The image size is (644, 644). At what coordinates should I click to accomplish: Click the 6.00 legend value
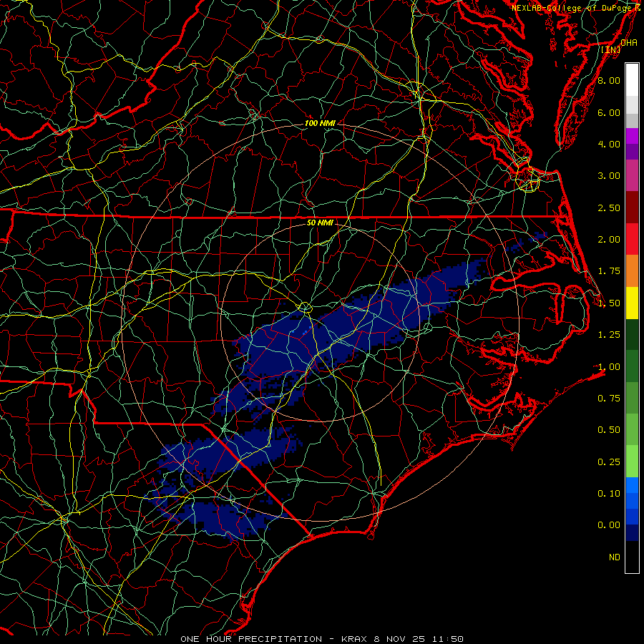(609, 112)
